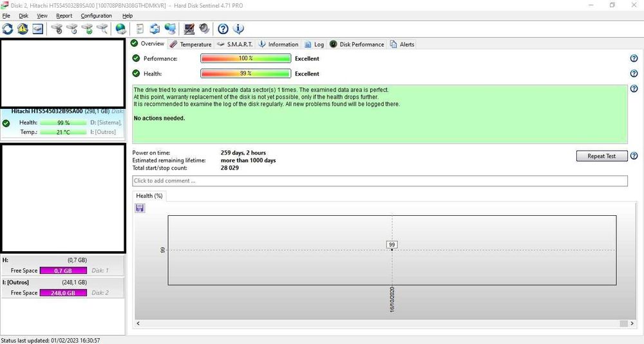644x344 pixels.
Task: Click the yellow warning triangle toolbar icon
Action: coord(23,29)
